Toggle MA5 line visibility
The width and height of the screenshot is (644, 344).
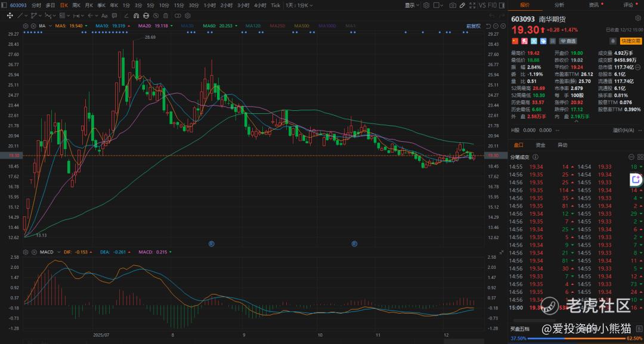(x=70, y=26)
